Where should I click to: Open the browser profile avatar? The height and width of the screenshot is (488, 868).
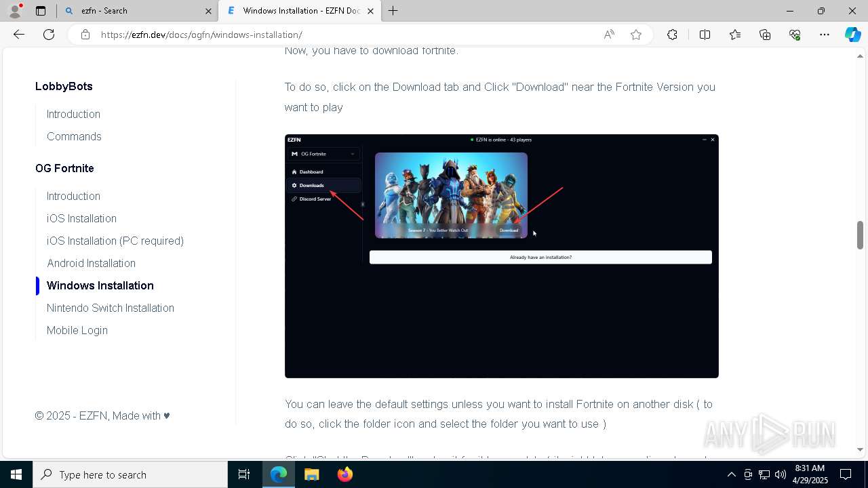pos(14,11)
